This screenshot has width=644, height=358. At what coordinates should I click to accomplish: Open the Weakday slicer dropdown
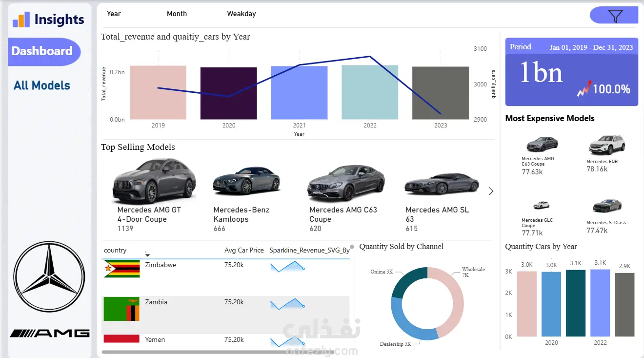[x=241, y=14]
